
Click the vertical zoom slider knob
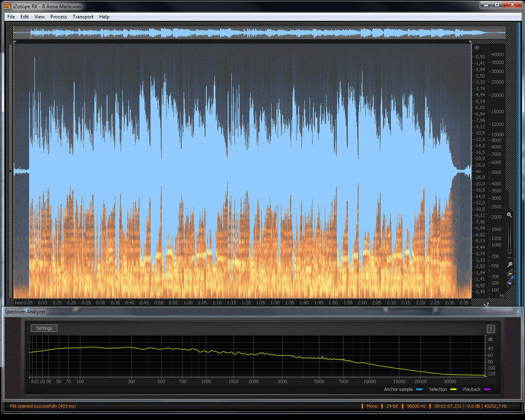(509, 251)
